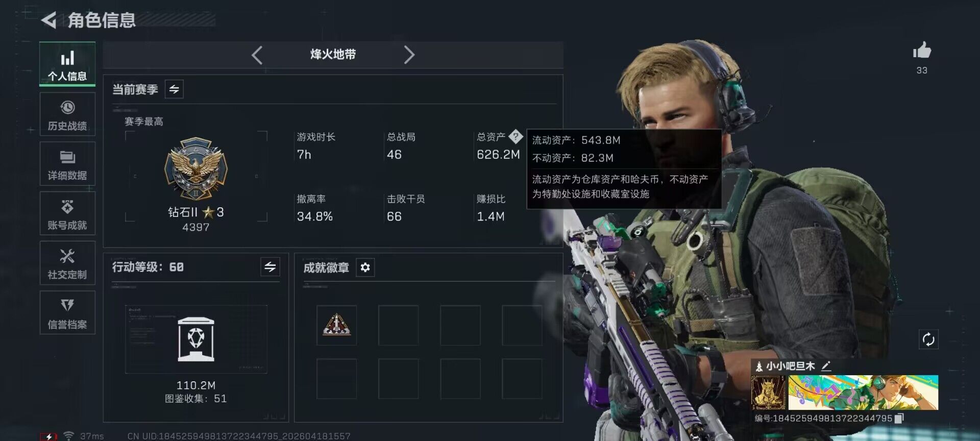Image resolution: width=980 pixels, height=441 pixels.
Task: Toggle the 行动等级 panel switch icon
Action: [270, 266]
